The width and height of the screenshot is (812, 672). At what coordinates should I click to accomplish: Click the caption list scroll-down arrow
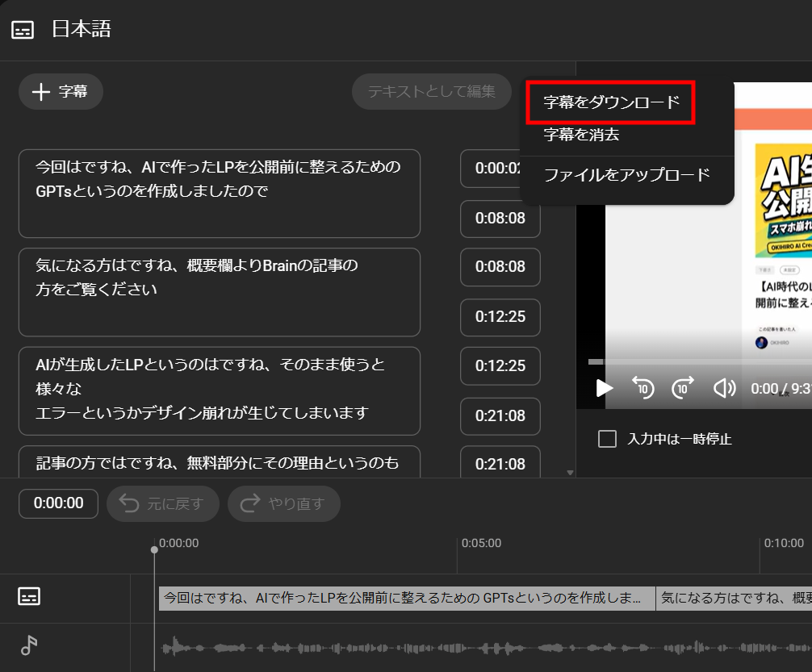click(570, 473)
